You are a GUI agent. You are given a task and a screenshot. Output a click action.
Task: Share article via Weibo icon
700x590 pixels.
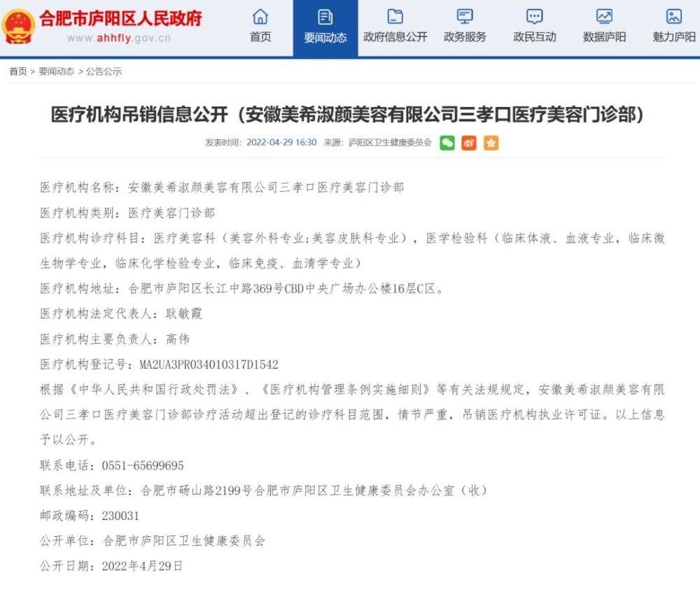pos(469,143)
